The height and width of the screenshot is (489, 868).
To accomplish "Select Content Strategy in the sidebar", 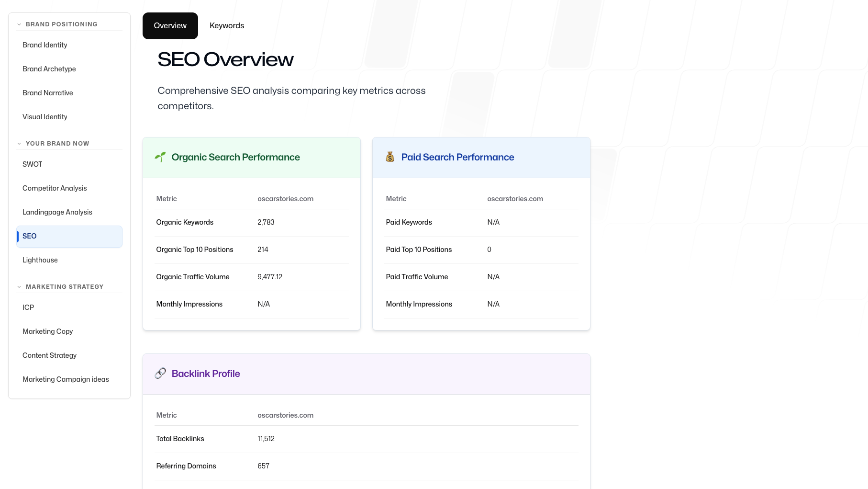I will point(49,355).
